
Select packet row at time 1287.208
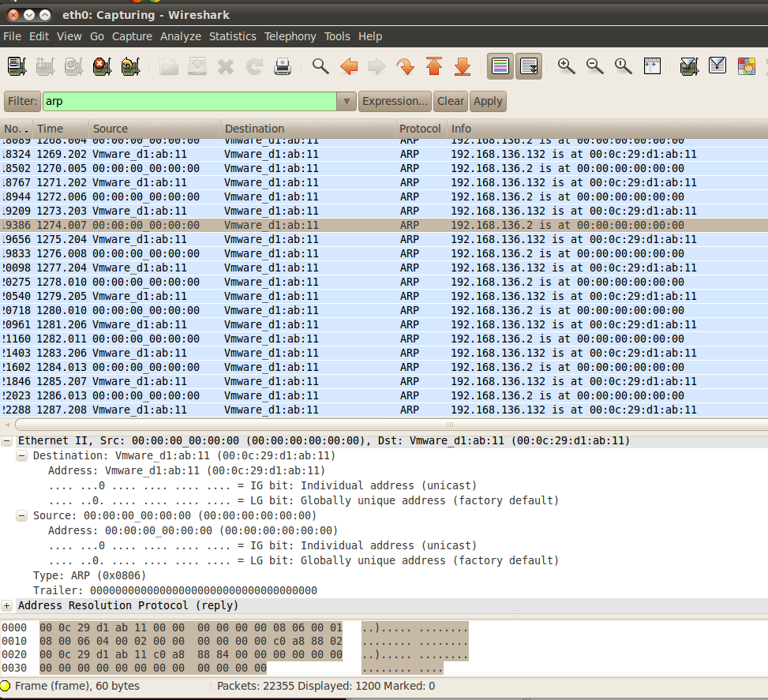tap(384, 410)
